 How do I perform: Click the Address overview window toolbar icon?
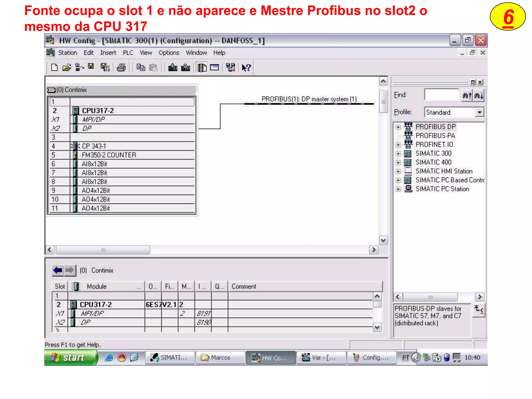[x=215, y=68]
